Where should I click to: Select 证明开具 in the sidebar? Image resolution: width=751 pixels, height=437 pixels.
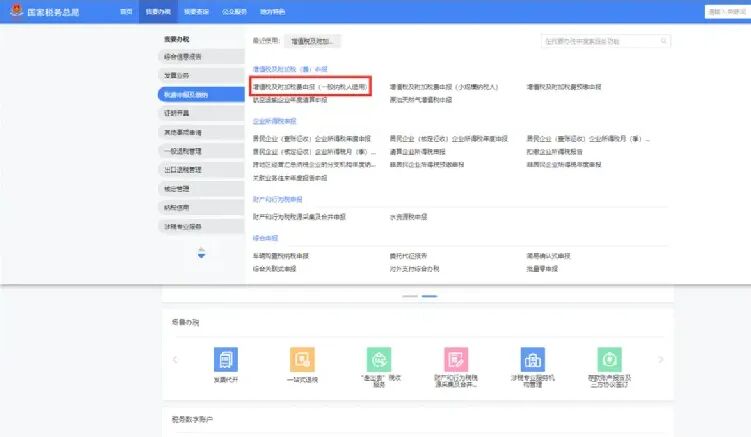point(201,113)
